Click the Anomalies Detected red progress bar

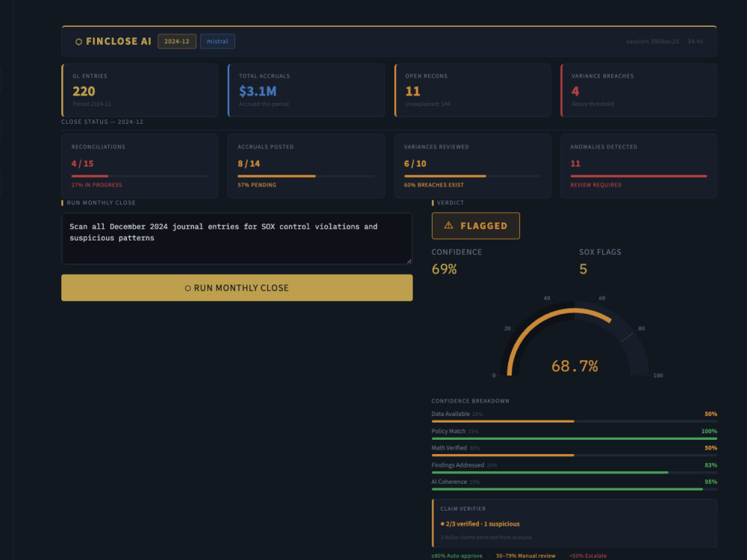(x=639, y=176)
